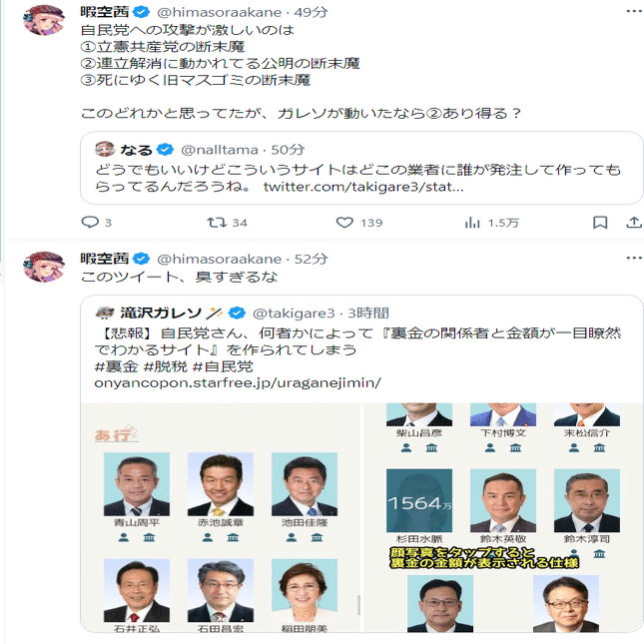Open the first tweet's three-dot more menu
The height and width of the screenshot is (644, 644).
(x=634, y=11)
